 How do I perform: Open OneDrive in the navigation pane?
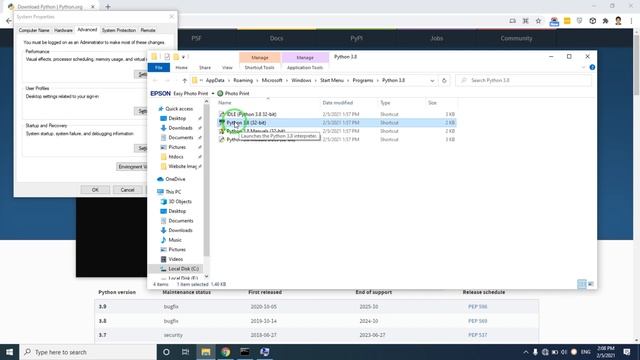(171, 179)
